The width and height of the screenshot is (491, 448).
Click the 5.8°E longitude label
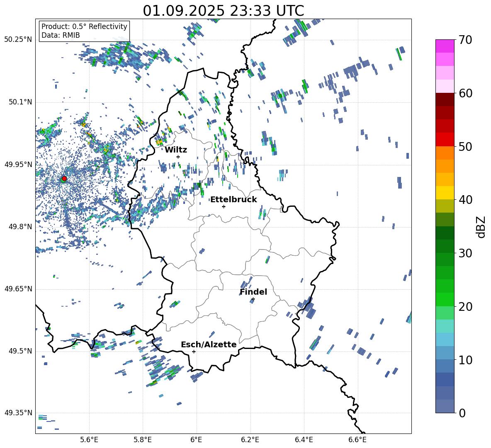coord(143,440)
